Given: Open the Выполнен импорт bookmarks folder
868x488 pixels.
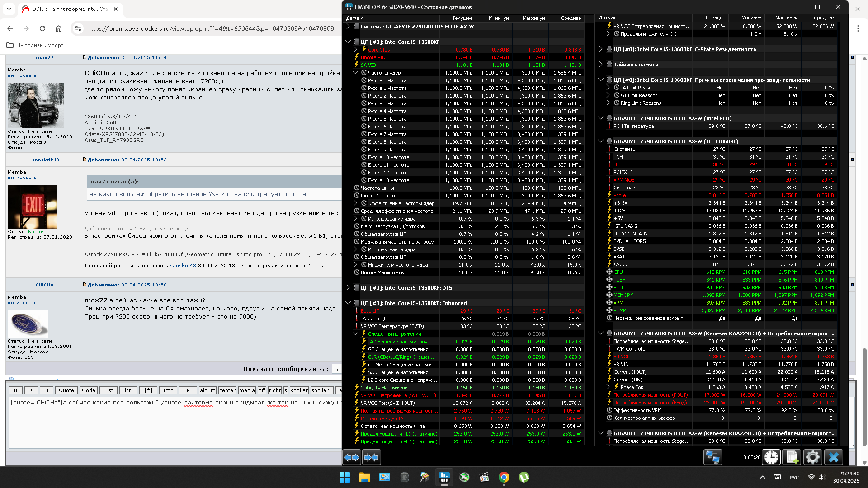Looking at the screenshot, I should 35,45.
